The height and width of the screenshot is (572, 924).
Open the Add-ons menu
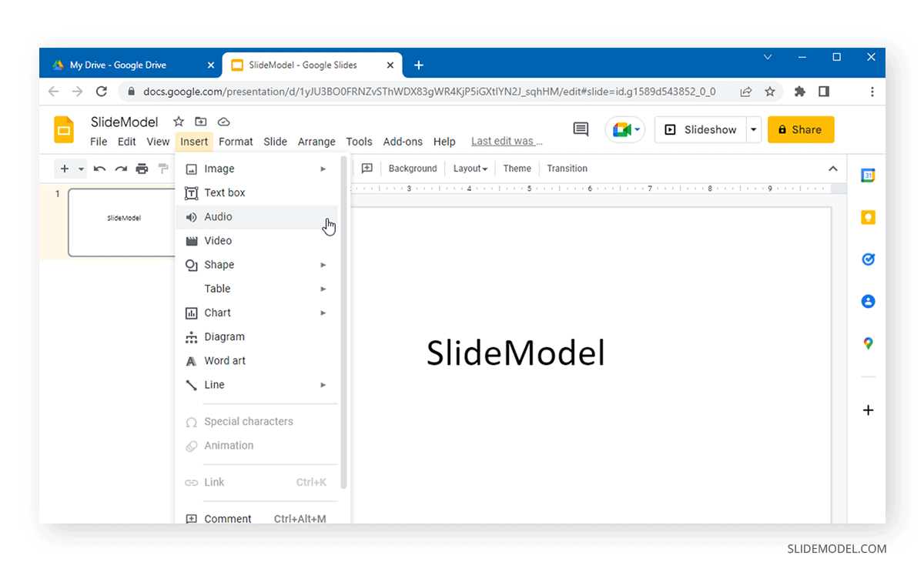tap(403, 142)
